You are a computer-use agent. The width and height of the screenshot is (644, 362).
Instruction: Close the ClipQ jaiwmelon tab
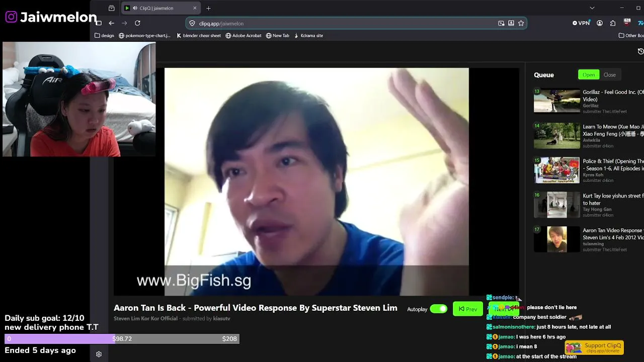tap(195, 8)
